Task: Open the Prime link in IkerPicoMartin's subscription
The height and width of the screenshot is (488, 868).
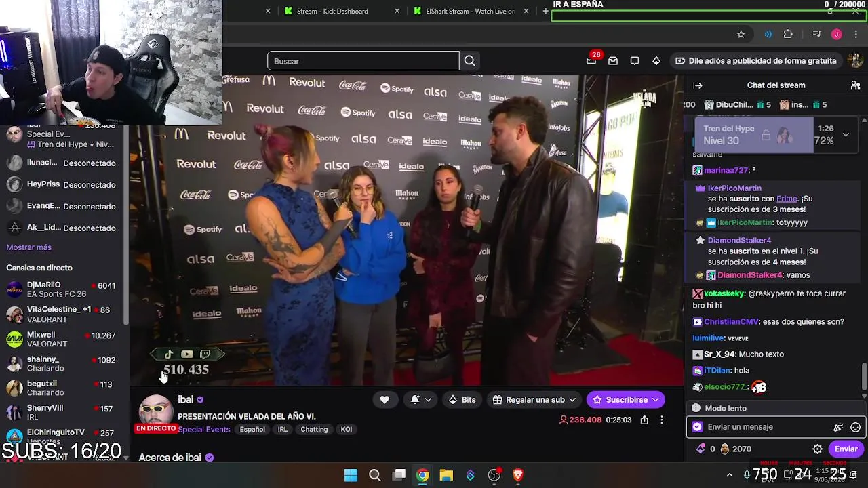Action: coord(787,199)
